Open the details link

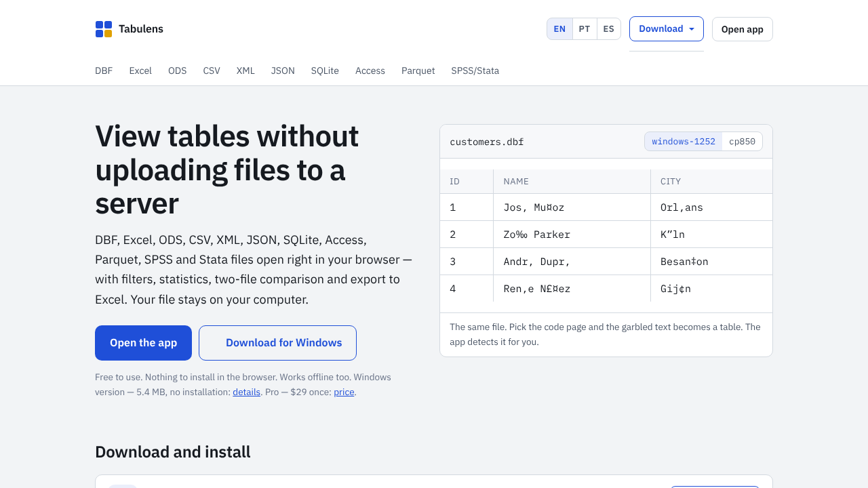point(247,392)
